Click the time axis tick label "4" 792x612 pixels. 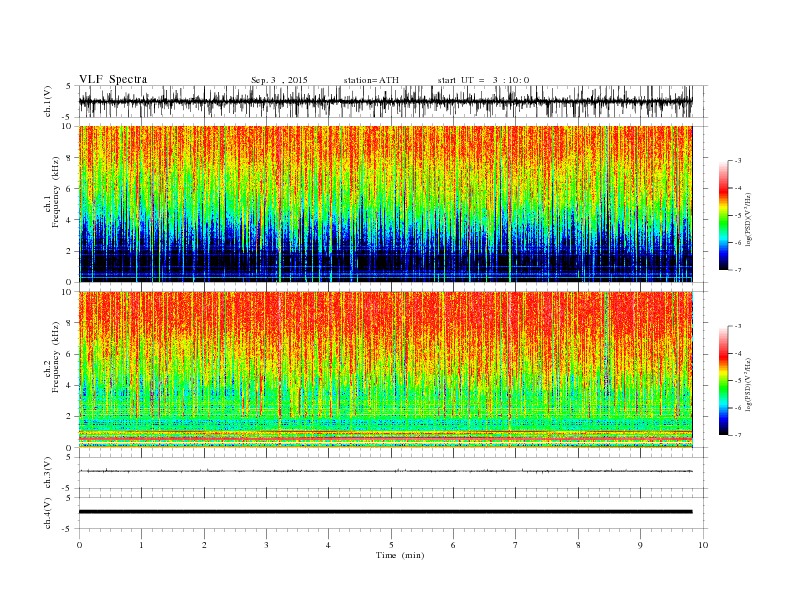point(329,545)
